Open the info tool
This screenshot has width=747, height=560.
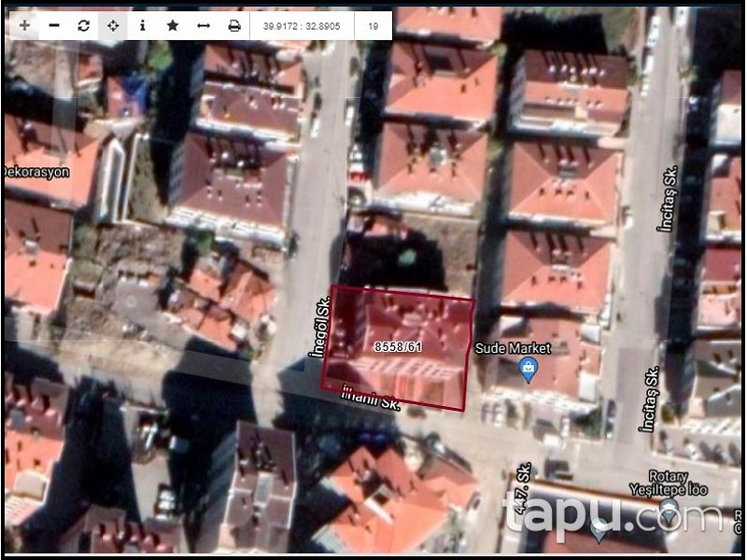pos(142,26)
